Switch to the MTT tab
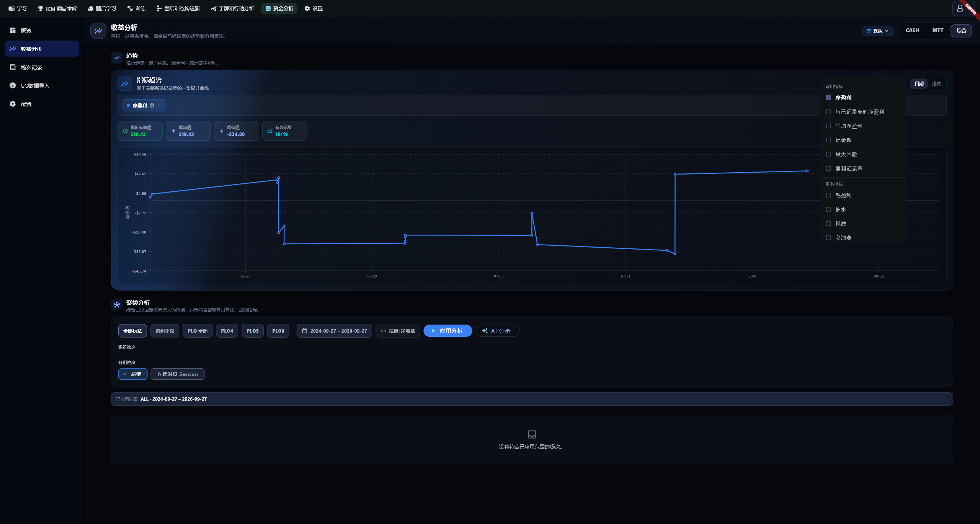 coord(938,30)
